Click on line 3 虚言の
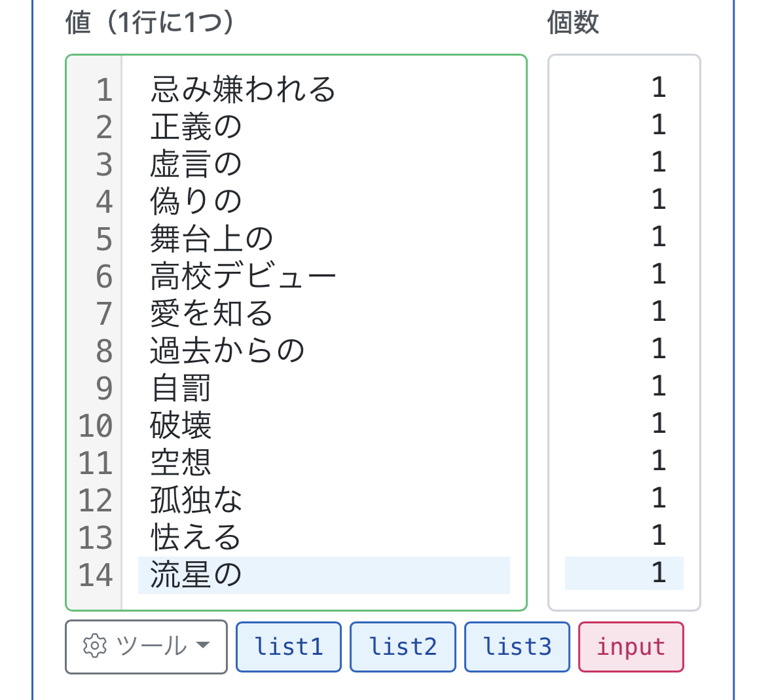 196,164
